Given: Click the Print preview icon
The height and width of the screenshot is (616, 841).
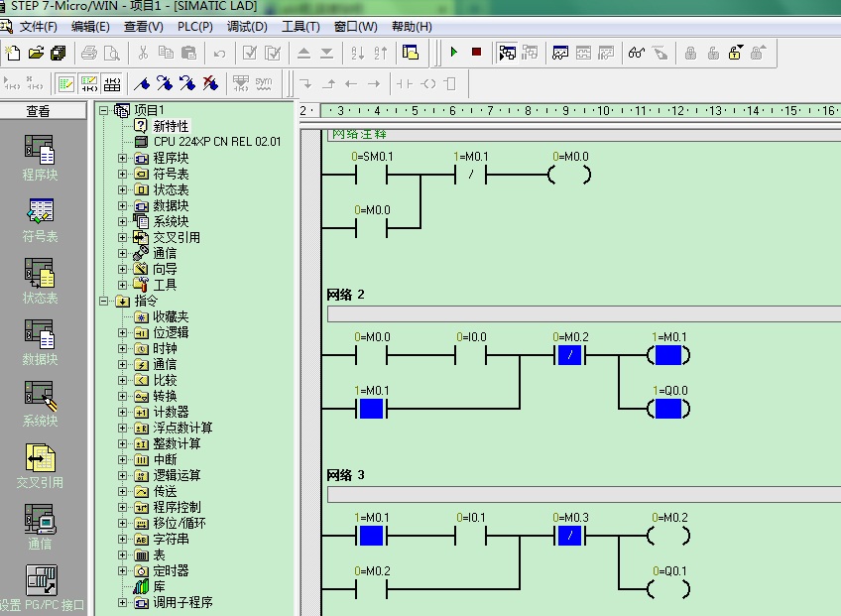Looking at the screenshot, I should (x=111, y=53).
